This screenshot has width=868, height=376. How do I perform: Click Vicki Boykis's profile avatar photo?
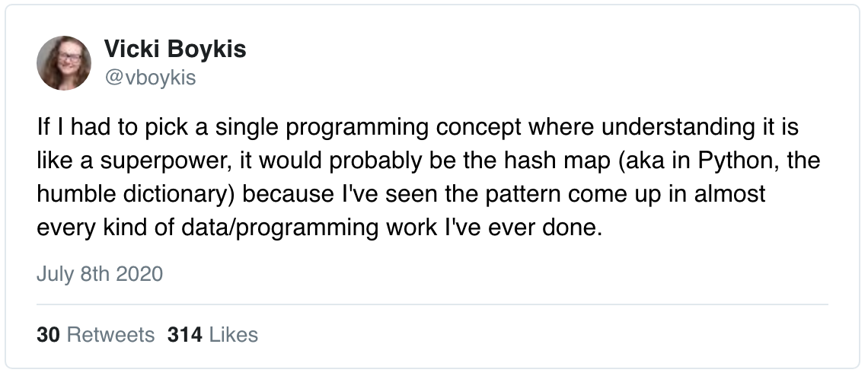(x=64, y=63)
